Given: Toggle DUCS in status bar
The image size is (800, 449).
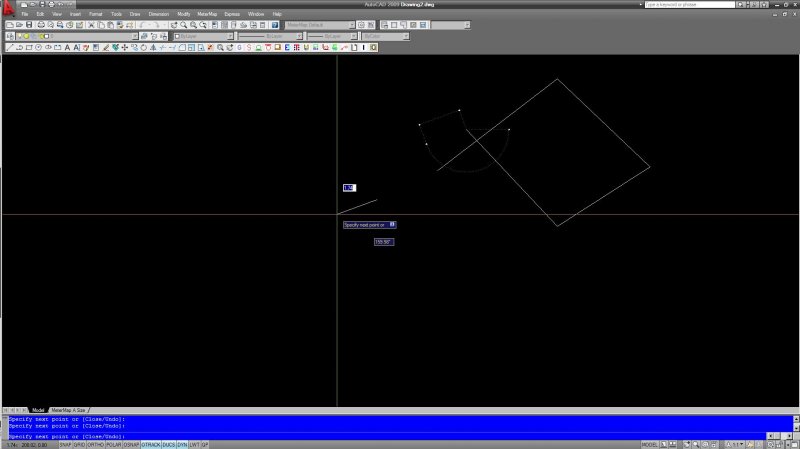Looking at the screenshot, I should (x=169, y=445).
